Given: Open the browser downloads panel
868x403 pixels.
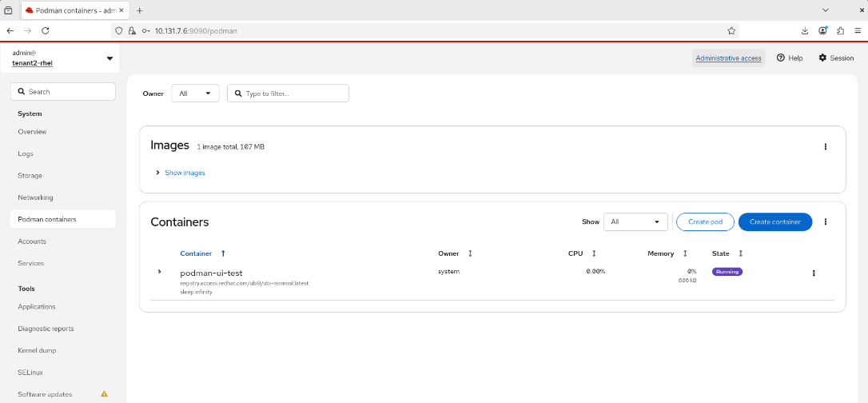Looking at the screenshot, I should 805,31.
